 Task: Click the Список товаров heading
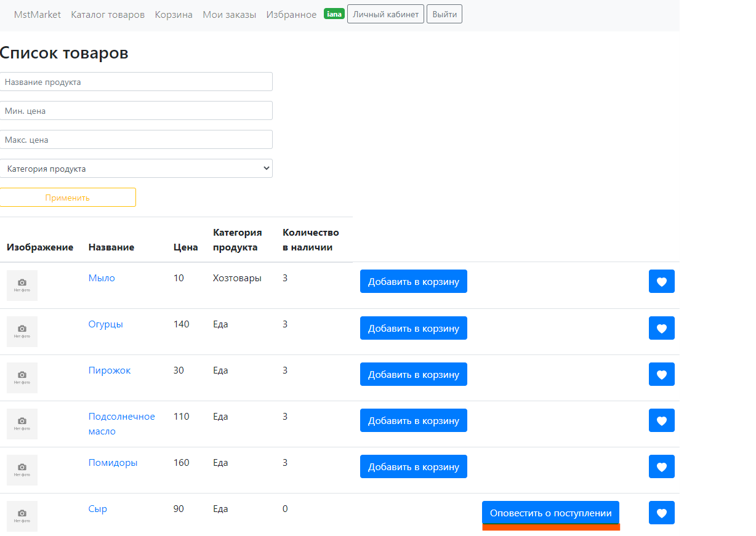[64, 53]
